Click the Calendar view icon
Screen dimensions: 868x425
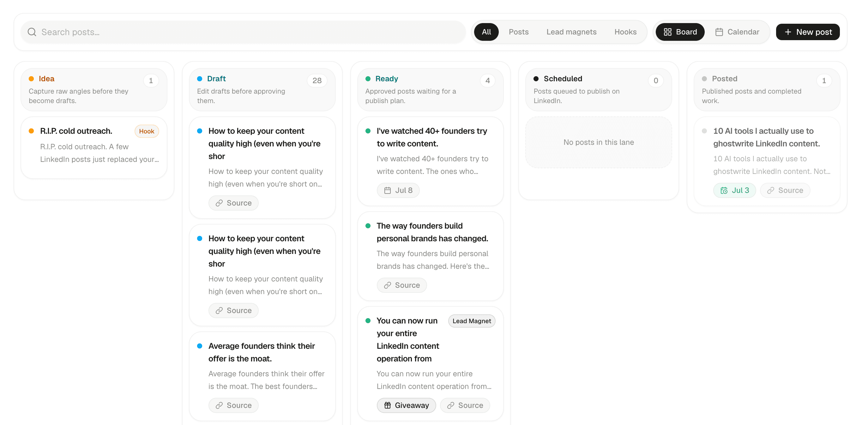tap(719, 32)
